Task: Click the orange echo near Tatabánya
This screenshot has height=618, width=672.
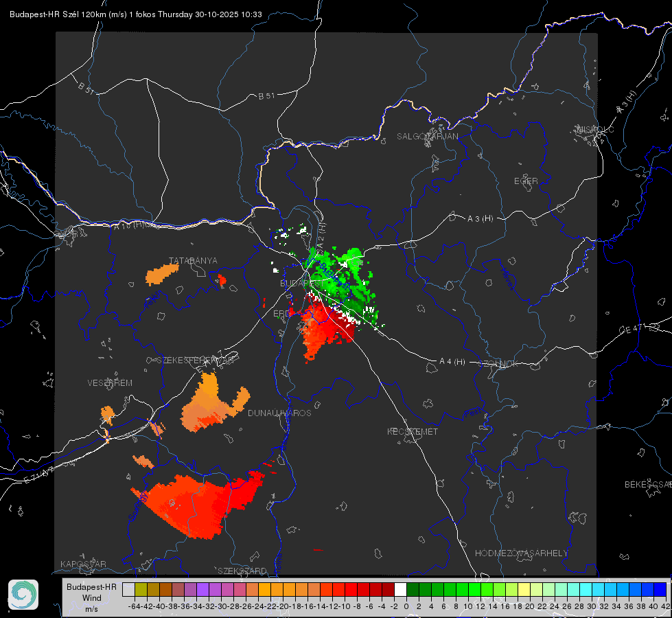Action: coord(161,274)
